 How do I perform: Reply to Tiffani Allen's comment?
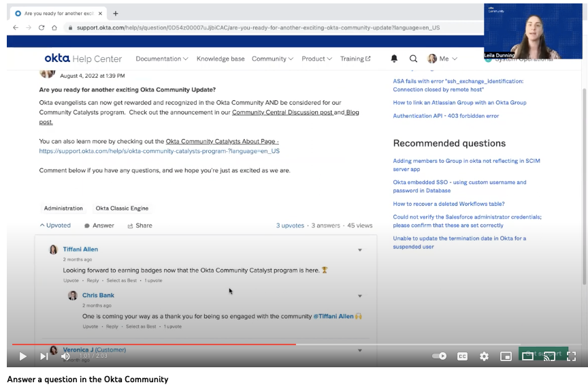(x=93, y=281)
